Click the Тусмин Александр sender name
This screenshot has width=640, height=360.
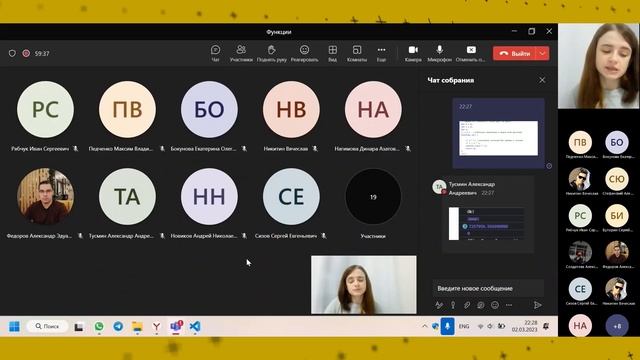(471, 188)
